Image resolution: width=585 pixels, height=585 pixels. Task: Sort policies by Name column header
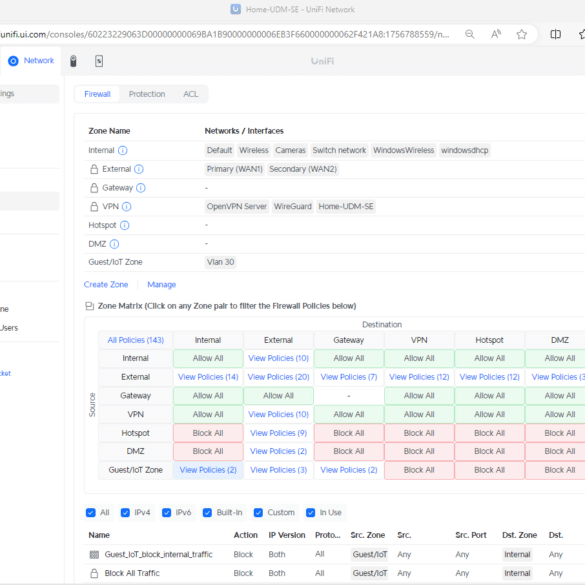99,535
